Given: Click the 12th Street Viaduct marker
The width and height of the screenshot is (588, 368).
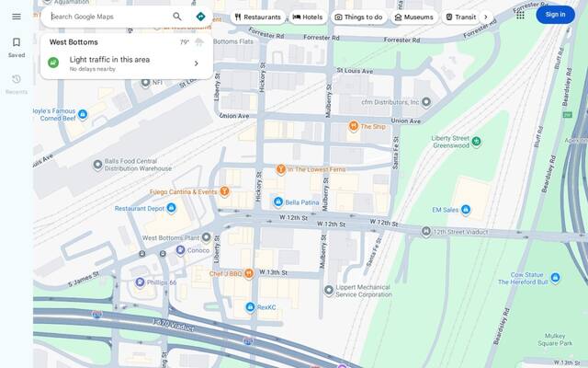Looking at the screenshot, I should tap(425, 231).
